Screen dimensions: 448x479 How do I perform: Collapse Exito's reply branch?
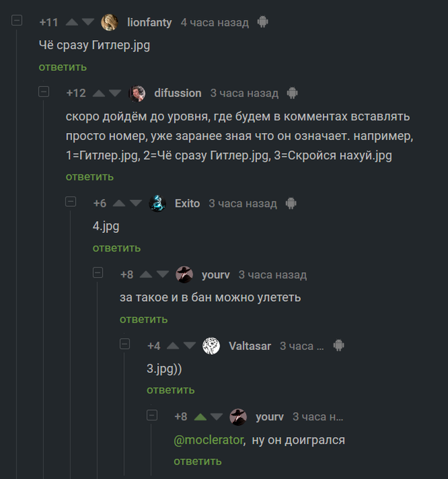(x=70, y=201)
